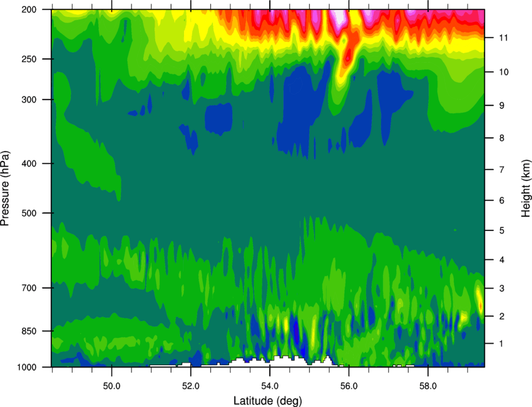Click the 1000 pressure tick label

[26, 368]
